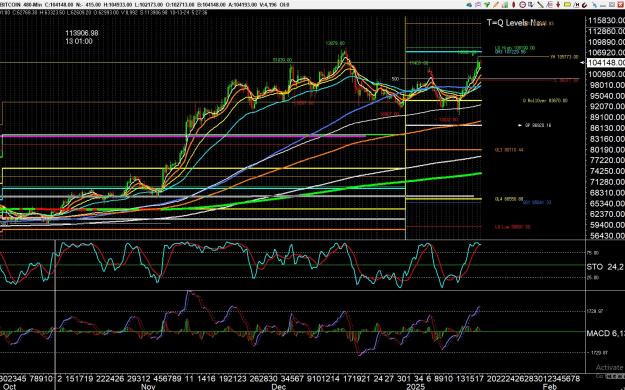Click the black magnet-shaped toolbar icon

click(585, 5)
